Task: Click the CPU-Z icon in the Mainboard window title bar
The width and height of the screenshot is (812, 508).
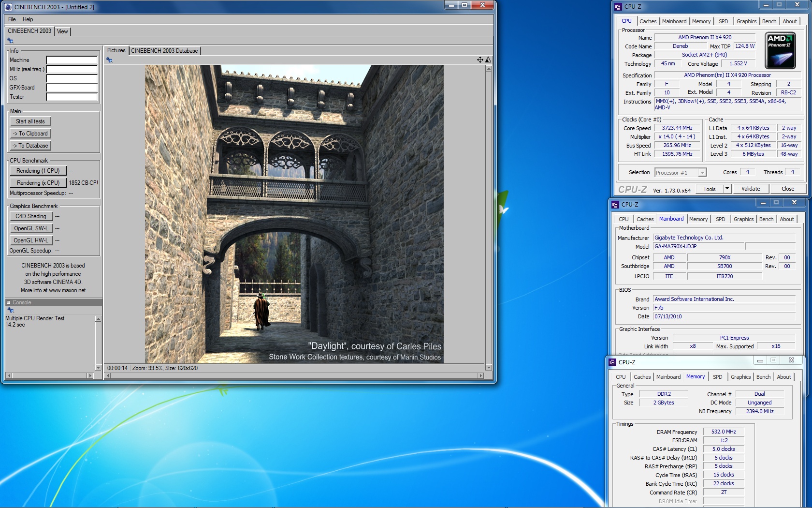Action: click(615, 205)
